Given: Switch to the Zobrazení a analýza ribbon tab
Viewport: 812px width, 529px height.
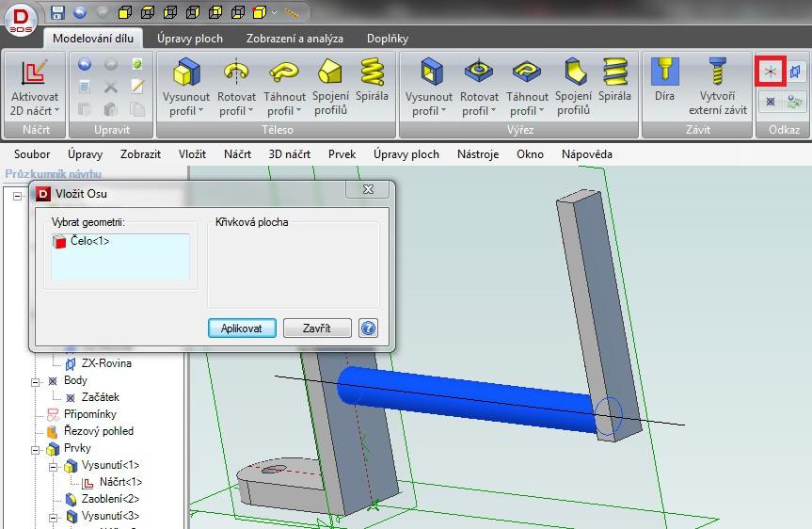Looking at the screenshot, I should pyautogui.click(x=295, y=39).
